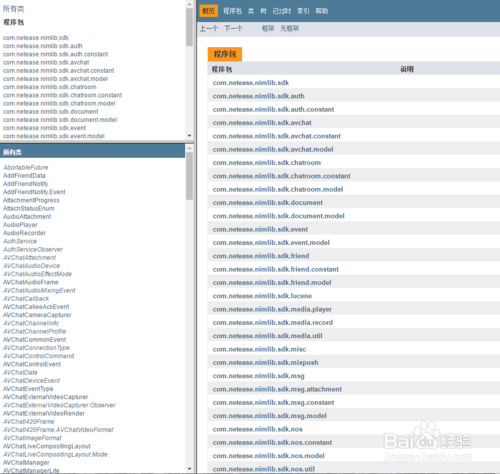The height and width of the screenshot is (474, 500).
Task: Open the com.netease.nimlib.sdk.nos package
Action: pyautogui.click(x=258, y=429)
